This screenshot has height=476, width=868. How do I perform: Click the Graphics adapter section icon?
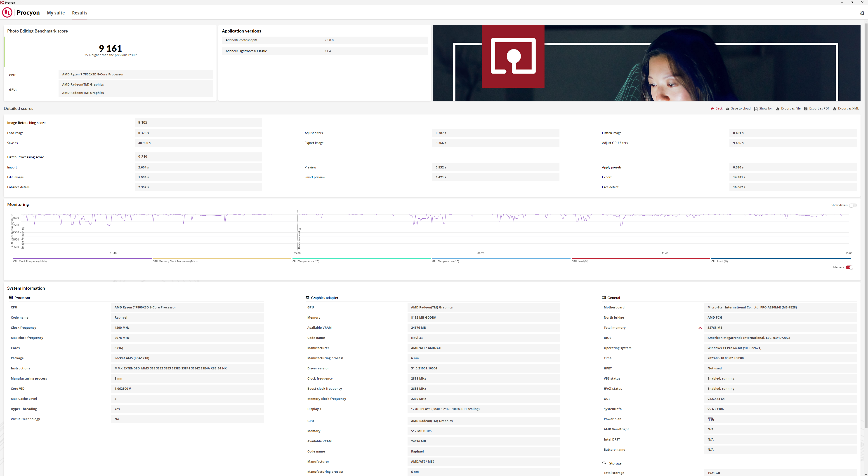pos(307,298)
